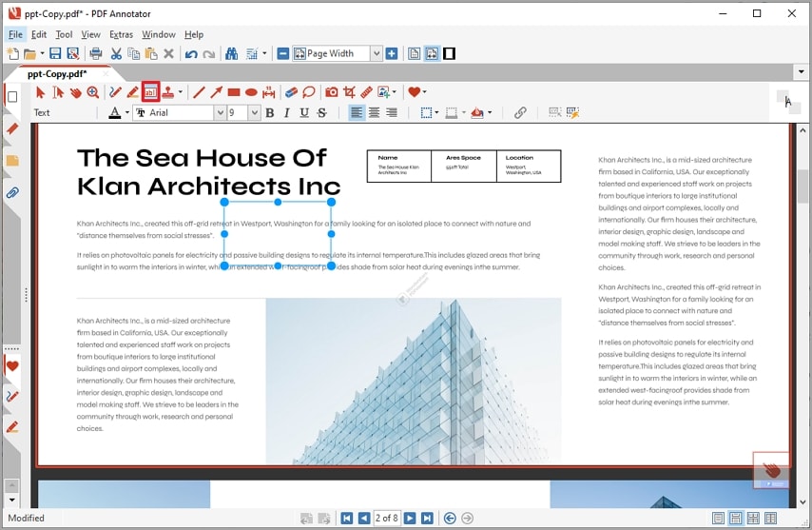Click the text color A swatch
The image size is (812, 530).
115,112
